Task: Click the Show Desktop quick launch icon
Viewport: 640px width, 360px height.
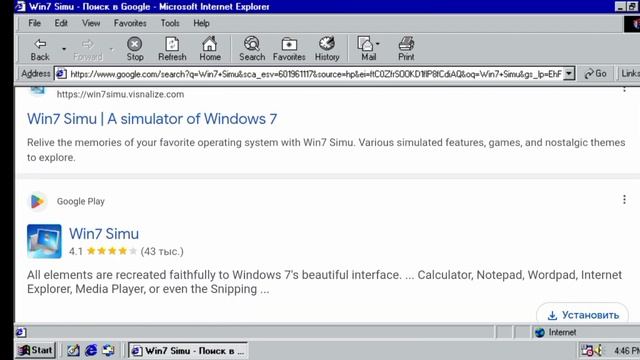Action: 73,350
